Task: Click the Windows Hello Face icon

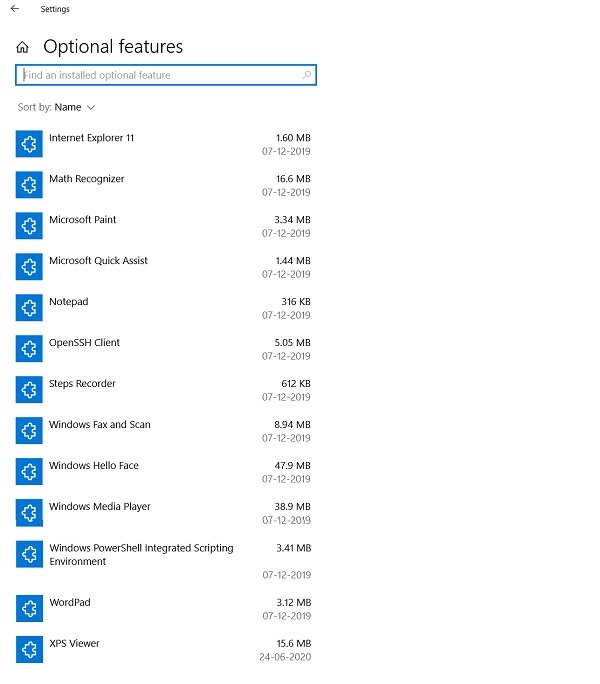Action: coord(29,472)
